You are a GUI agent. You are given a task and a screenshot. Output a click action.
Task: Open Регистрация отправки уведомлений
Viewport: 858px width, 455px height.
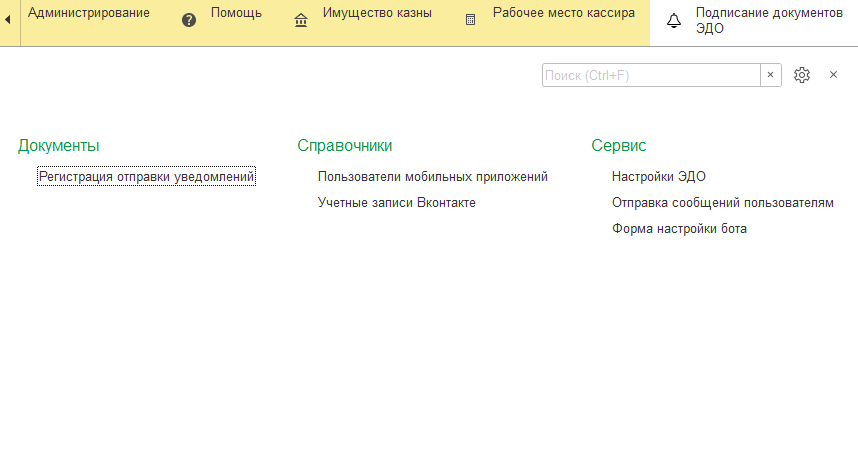(147, 177)
